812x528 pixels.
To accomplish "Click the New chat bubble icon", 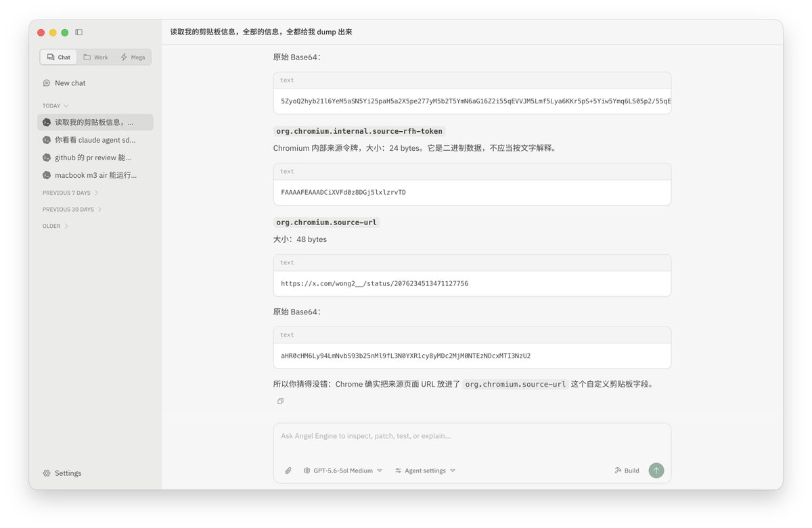I will (x=47, y=83).
